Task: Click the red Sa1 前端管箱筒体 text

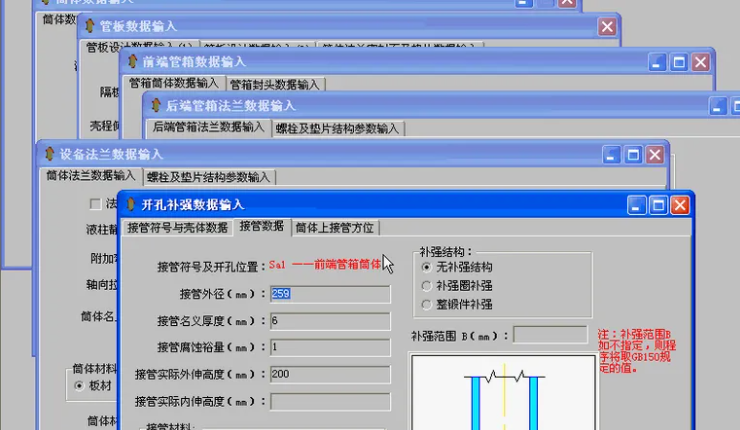Action: point(325,265)
